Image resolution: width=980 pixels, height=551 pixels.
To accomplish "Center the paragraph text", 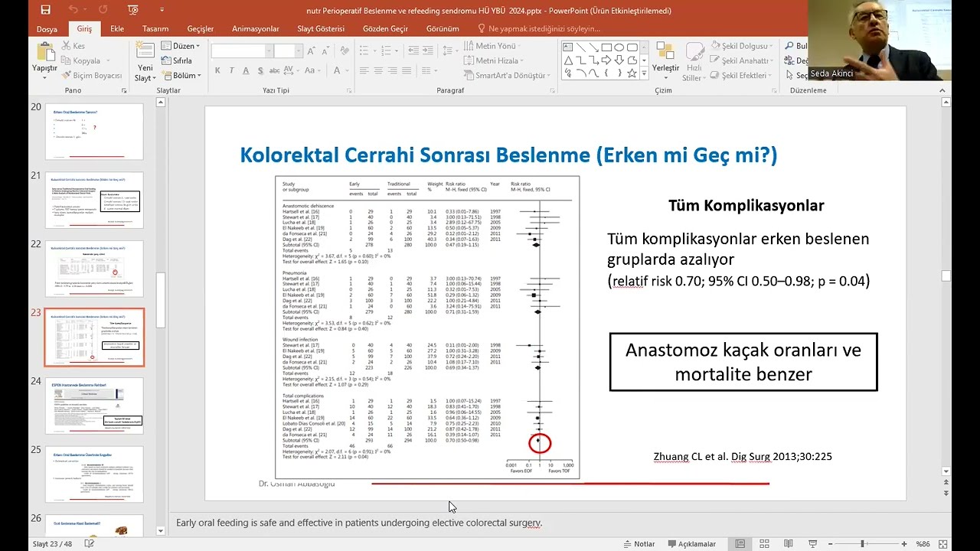I will [x=378, y=70].
